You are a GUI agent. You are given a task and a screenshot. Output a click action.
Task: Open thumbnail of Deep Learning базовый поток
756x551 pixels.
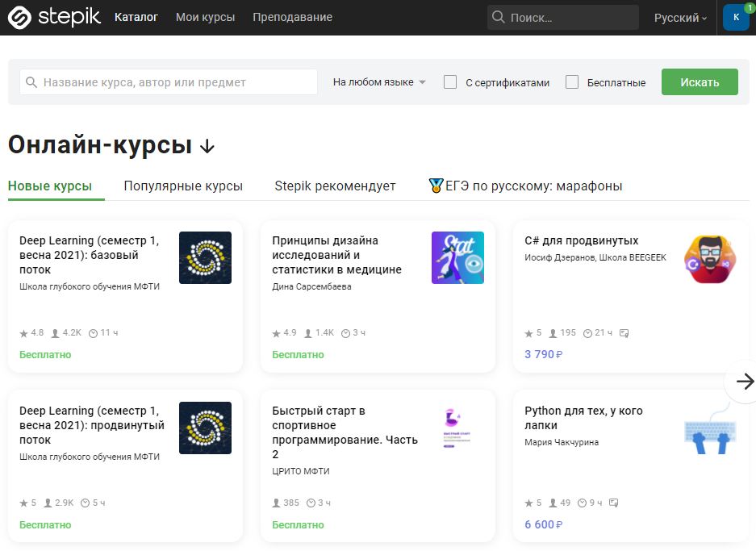[206, 258]
